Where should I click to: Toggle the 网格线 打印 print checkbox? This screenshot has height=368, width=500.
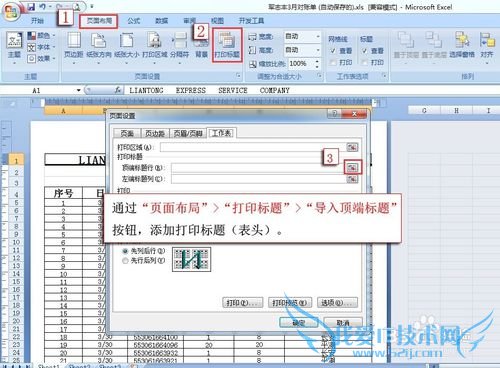(x=333, y=62)
